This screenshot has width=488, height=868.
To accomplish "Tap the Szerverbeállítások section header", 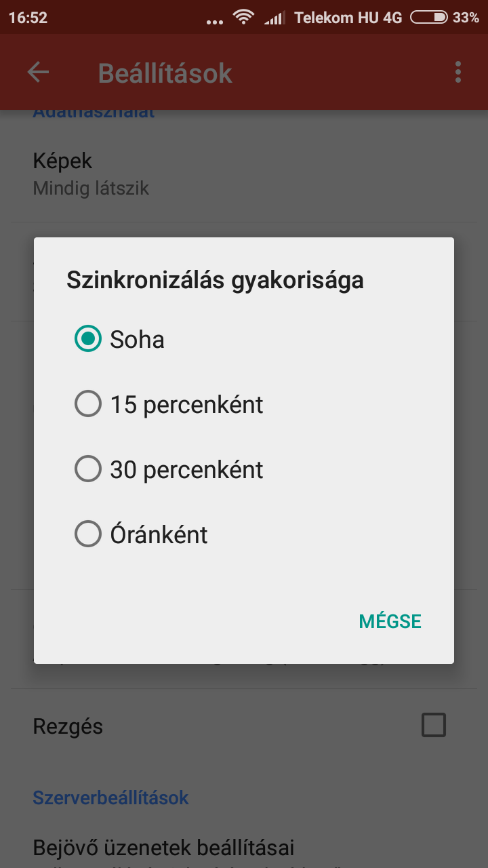I will 110,797.
